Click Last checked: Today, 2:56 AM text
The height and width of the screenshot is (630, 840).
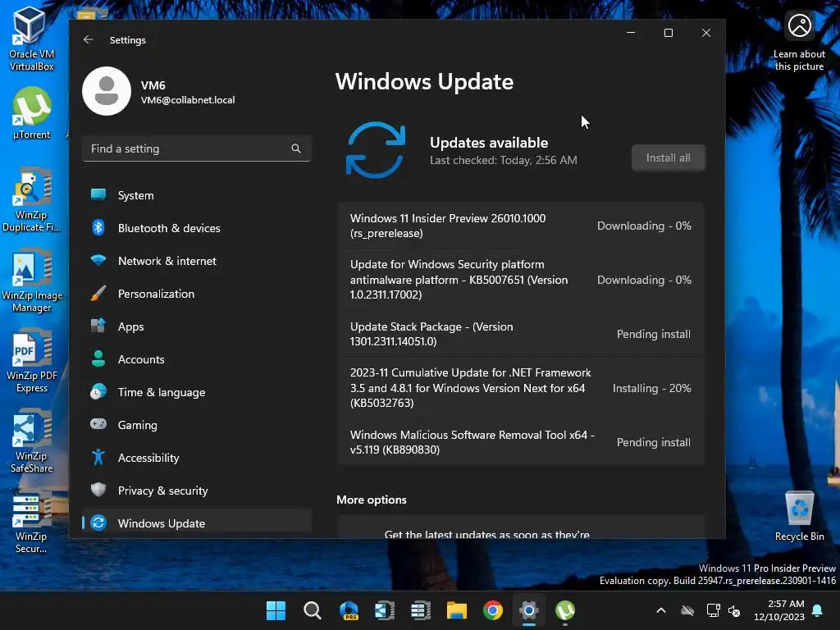tap(503, 160)
